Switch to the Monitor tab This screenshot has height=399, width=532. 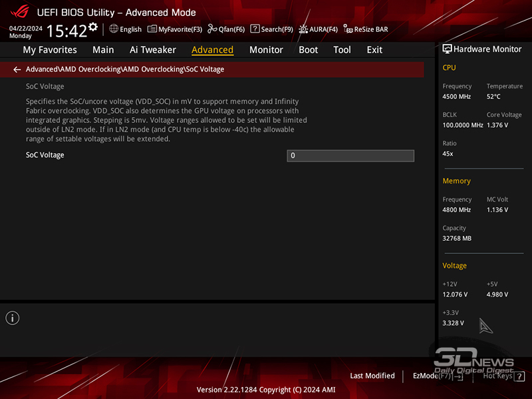tap(266, 50)
